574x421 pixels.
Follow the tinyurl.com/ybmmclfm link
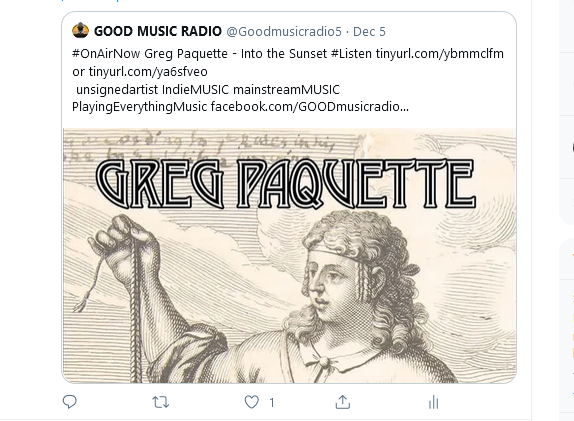440,54
